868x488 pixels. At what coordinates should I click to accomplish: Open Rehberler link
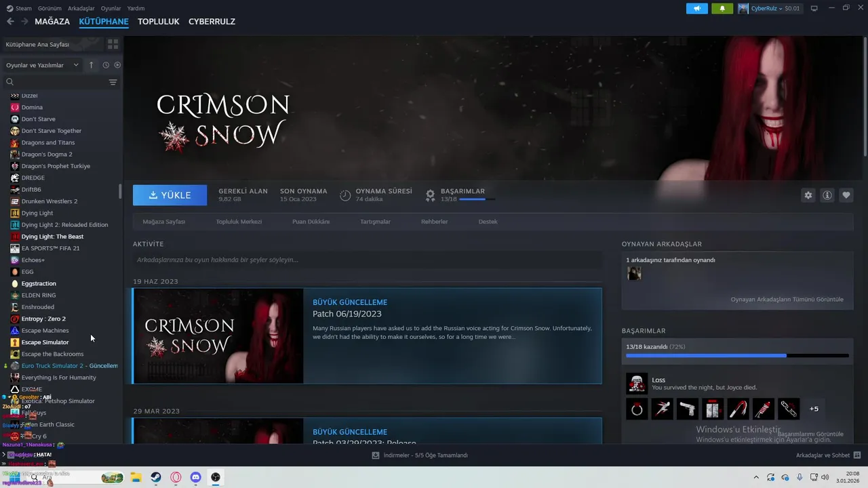coord(434,222)
